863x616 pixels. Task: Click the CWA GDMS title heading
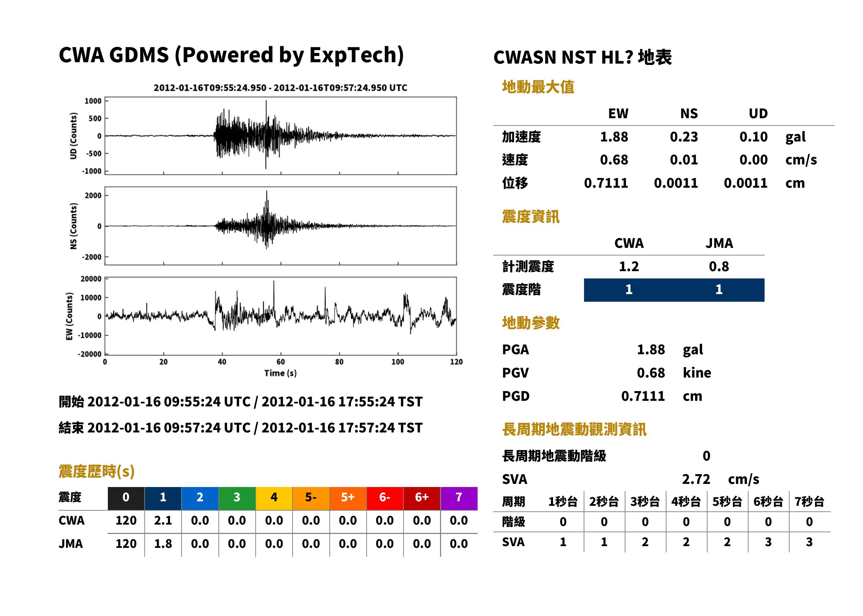tap(231, 55)
